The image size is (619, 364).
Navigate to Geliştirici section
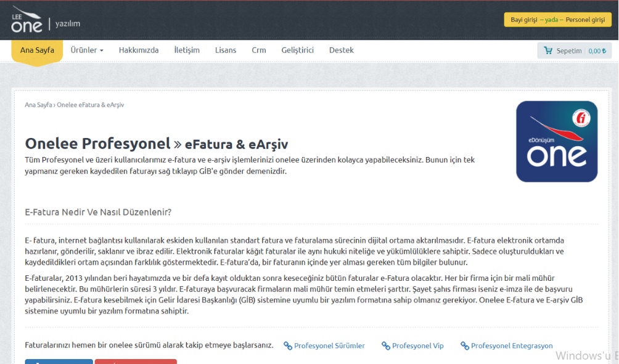point(297,51)
